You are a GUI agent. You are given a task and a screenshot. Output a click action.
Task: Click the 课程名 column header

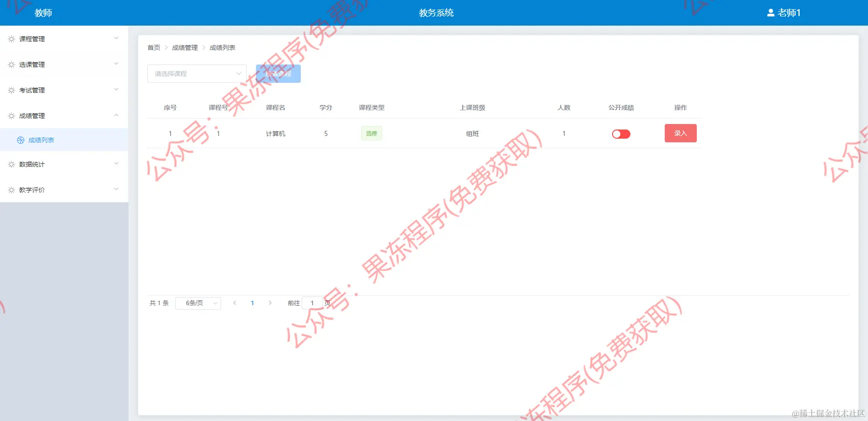(276, 108)
